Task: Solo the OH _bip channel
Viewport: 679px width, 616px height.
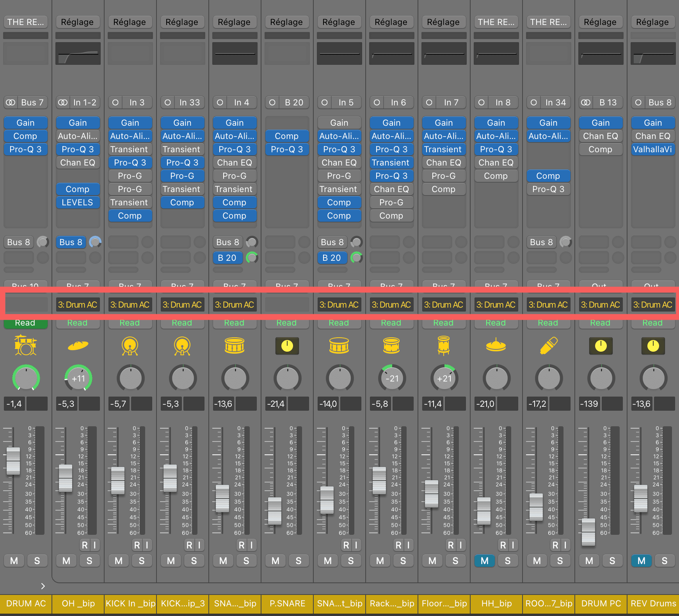Action: (89, 561)
